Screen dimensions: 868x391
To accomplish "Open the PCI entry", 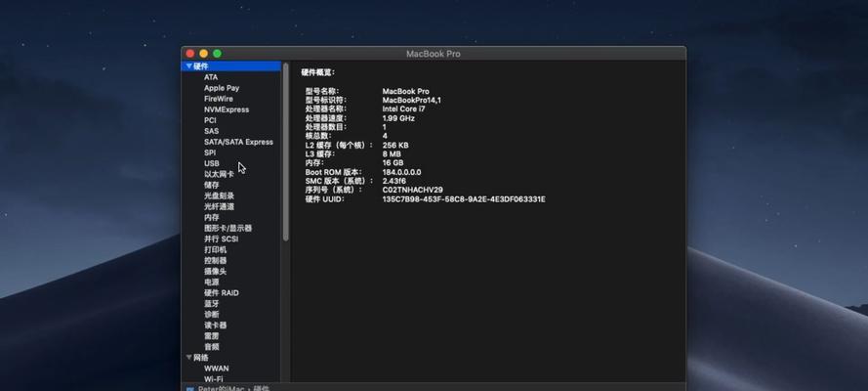I will click(x=210, y=120).
